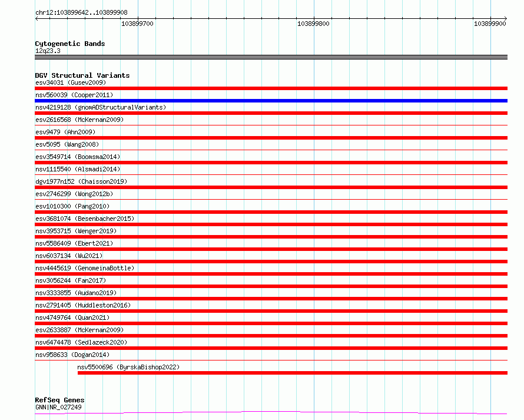
Task: Select dgv1977n152 (Chaisson2019) variant label
Action: (81, 181)
